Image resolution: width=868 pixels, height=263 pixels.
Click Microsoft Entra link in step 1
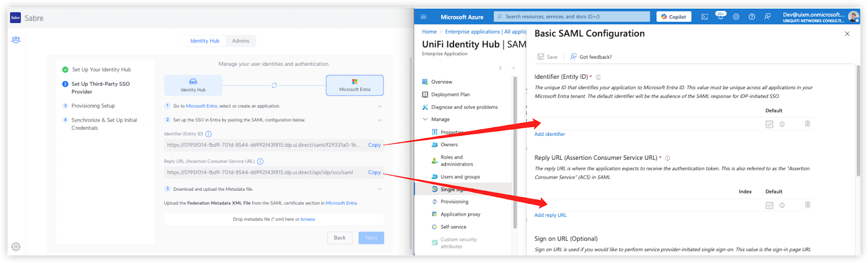tap(201, 106)
